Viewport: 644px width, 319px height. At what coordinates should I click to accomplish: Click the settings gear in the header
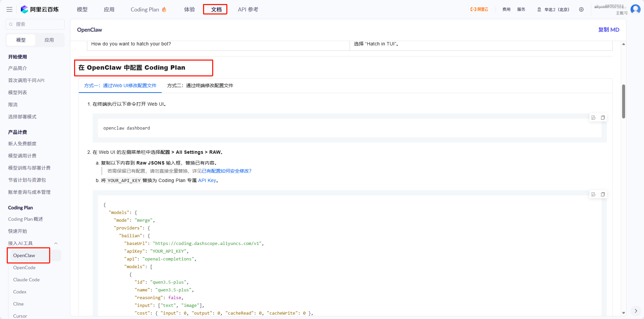[581, 9]
